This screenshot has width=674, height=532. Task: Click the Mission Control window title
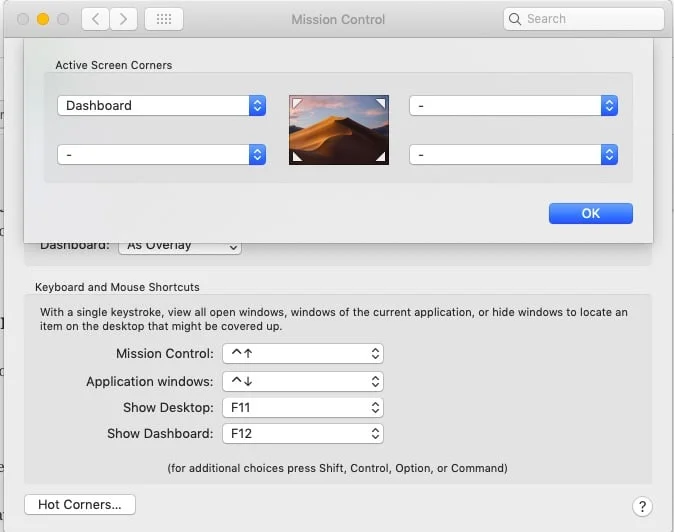[x=338, y=19]
